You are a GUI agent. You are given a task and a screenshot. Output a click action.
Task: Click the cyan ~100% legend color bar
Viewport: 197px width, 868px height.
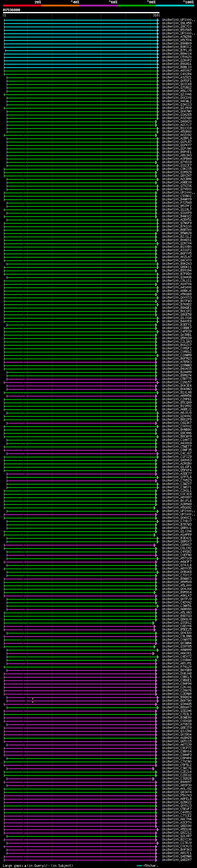tap(175, 6)
